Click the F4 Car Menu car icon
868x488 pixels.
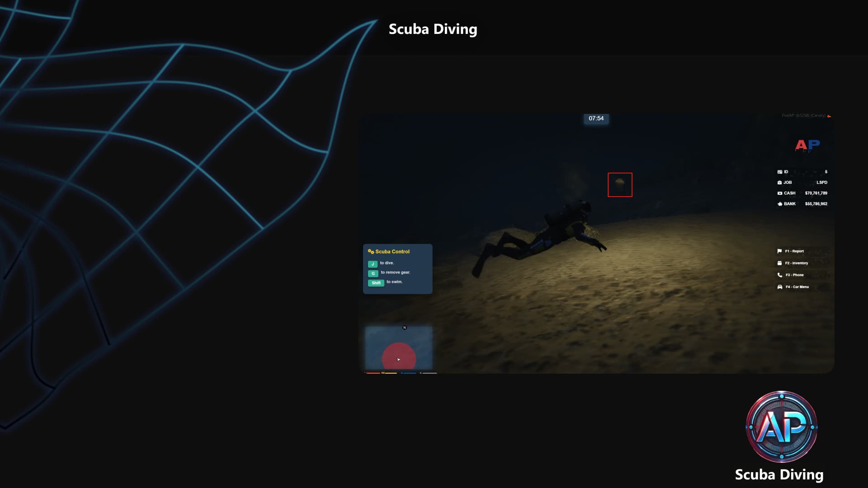point(779,287)
